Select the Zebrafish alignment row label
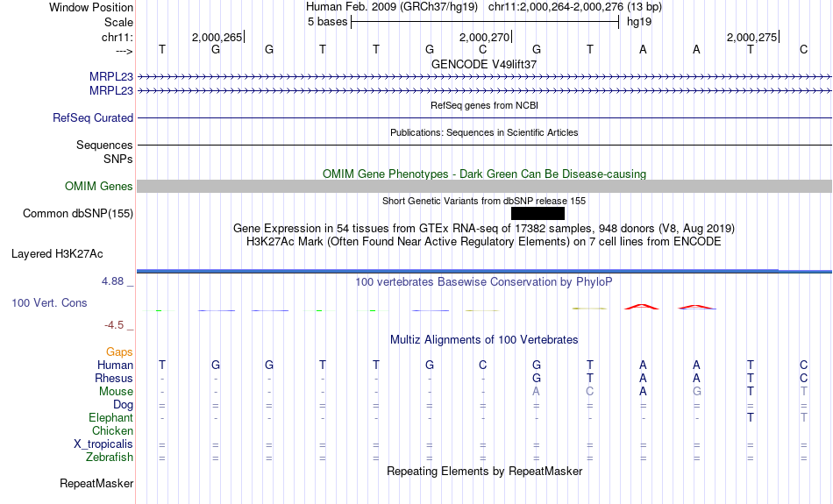833x504 pixels. pos(110,458)
